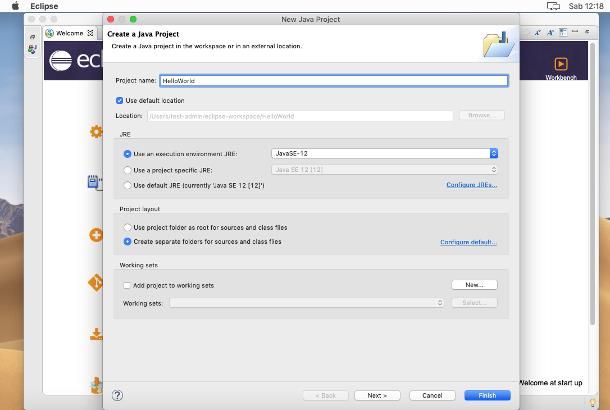610x410 pixels.
Task: Click the orange icon at Welcome page bottom
Action: tap(96, 385)
